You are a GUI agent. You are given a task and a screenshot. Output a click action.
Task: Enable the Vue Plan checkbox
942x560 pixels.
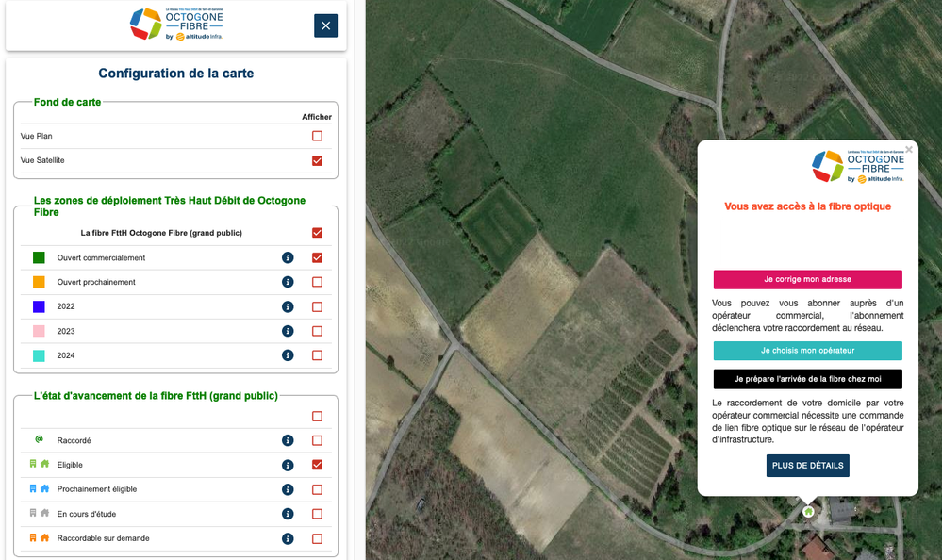[317, 136]
